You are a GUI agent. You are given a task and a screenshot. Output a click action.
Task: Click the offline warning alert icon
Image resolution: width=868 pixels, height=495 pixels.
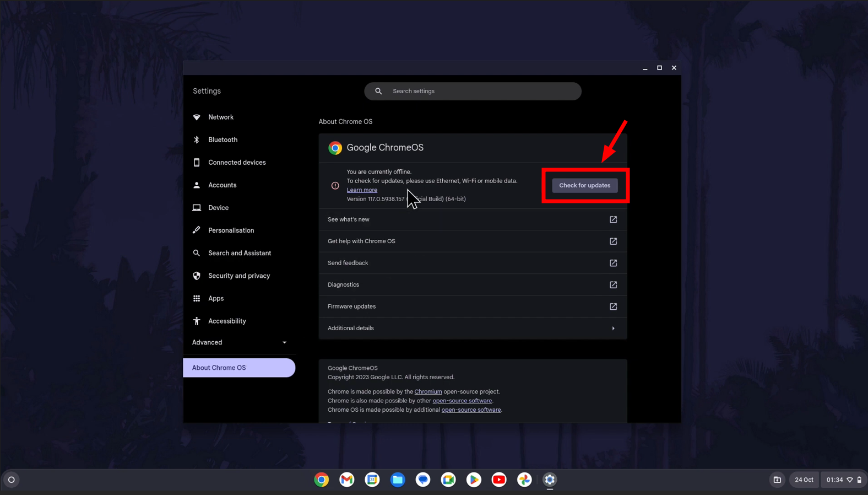[x=335, y=186]
